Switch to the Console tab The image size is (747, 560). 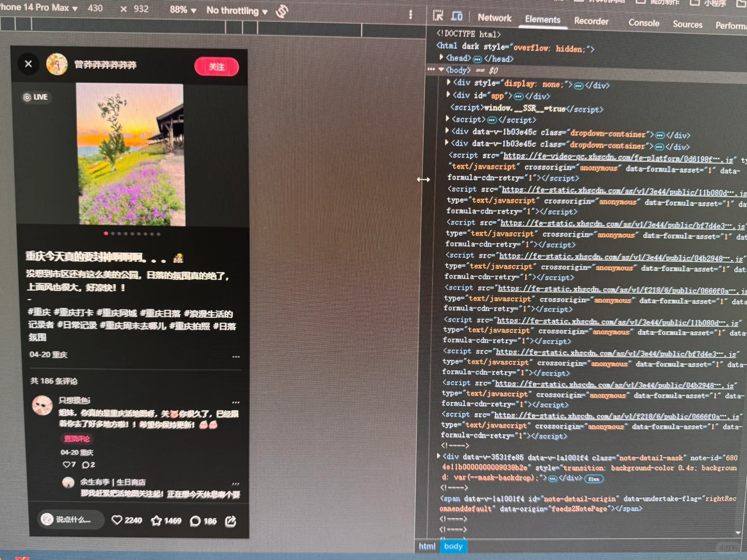(x=644, y=23)
